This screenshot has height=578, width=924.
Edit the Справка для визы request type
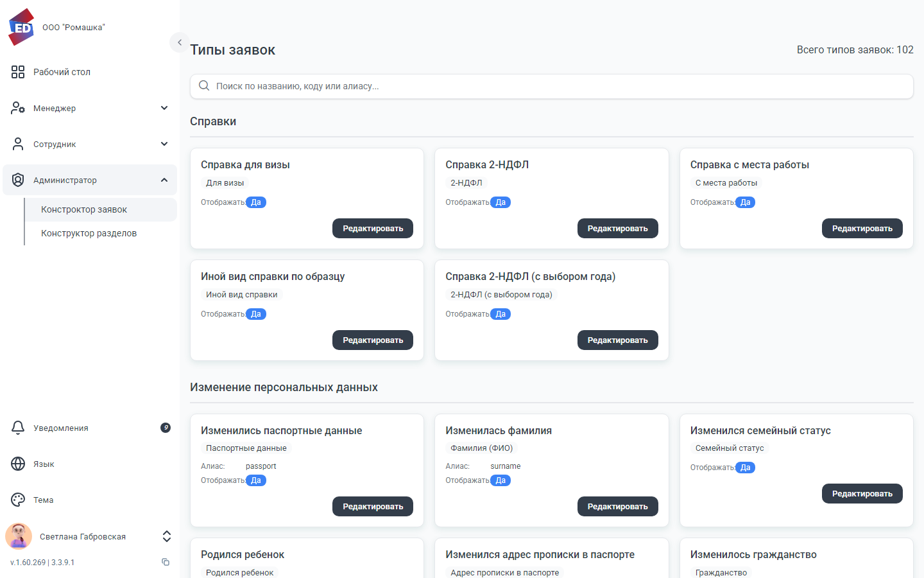(373, 229)
